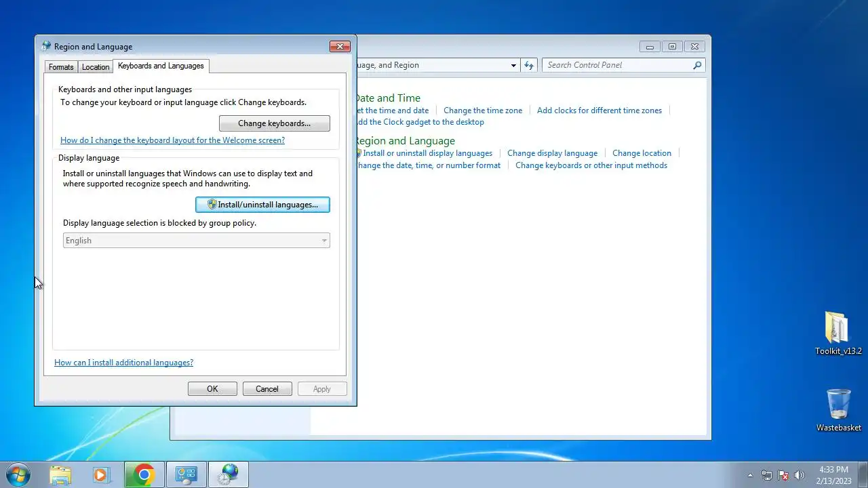The width and height of the screenshot is (868, 488).
Task: Switch to Control Panel taskbar button
Action: (186, 474)
